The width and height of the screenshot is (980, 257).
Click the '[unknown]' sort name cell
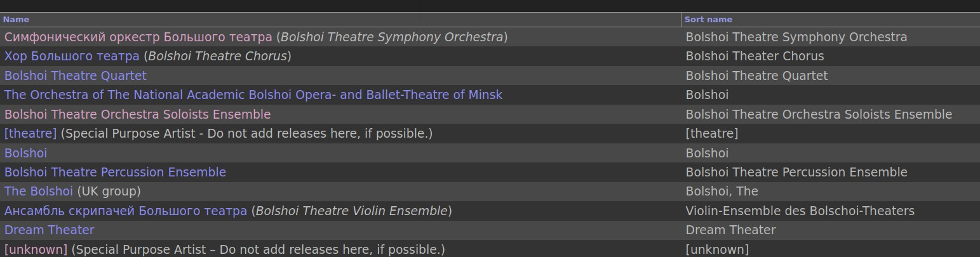tap(717, 249)
